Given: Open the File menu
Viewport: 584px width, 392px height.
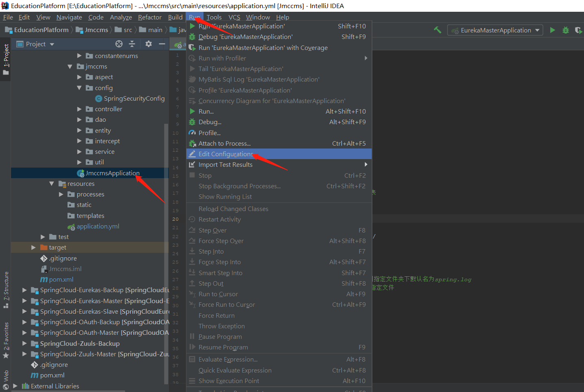Looking at the screenshot, I should tap(8, 17).
